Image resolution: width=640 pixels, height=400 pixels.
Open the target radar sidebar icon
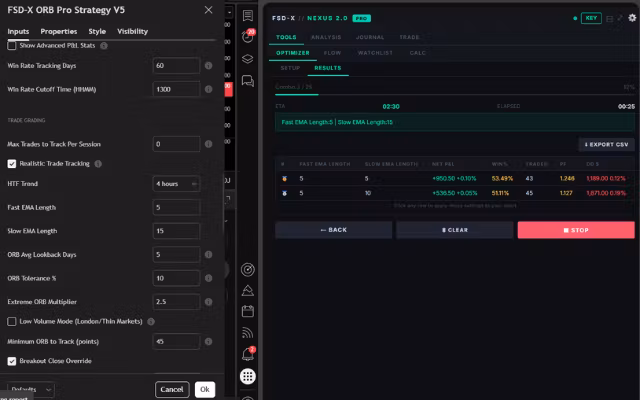pyautogui.click(x=247, y=270)
